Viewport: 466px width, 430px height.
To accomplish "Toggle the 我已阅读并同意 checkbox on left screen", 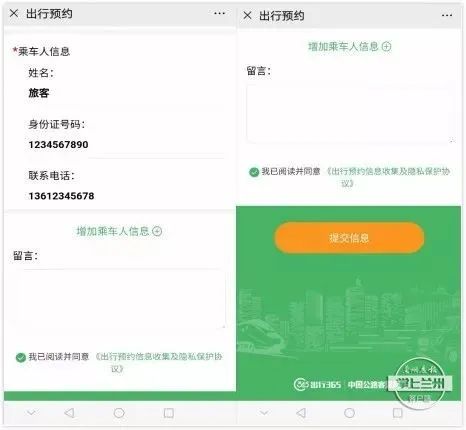I will (21, 357).
